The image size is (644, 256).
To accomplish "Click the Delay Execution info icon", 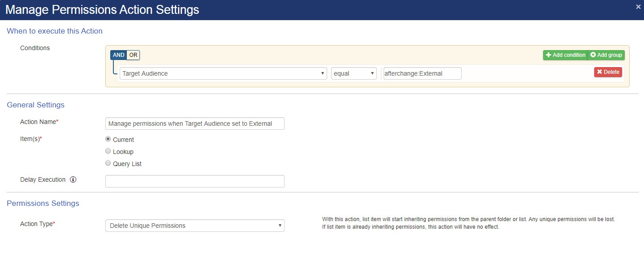I will coord(73,180).
